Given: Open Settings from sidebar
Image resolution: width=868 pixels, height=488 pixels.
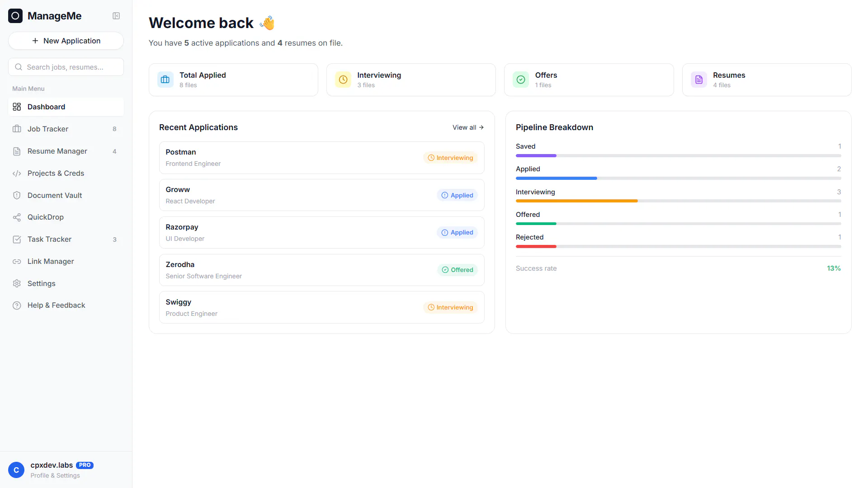Looking at the screenshot, I should pos(66,283).
